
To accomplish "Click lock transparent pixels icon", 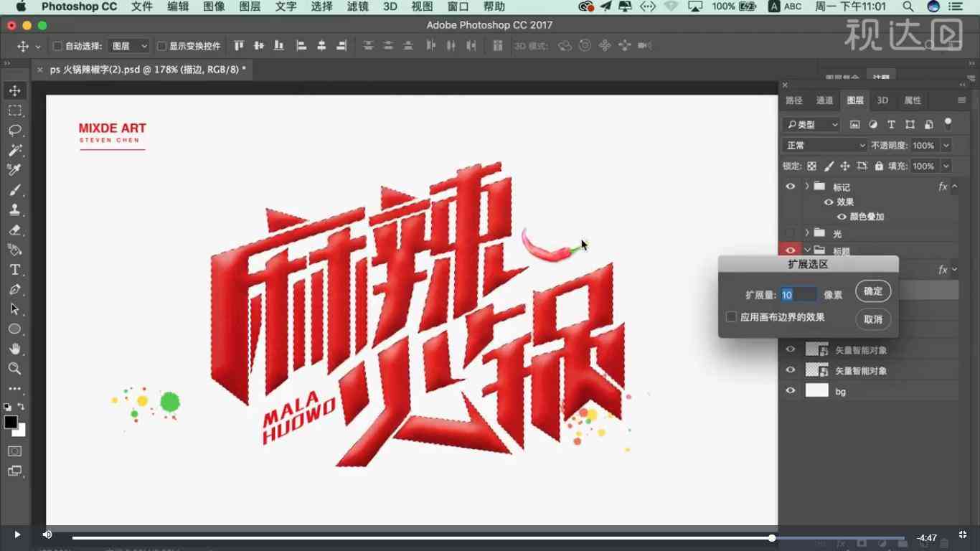I will pyautogui.click(x=811, y=166).
